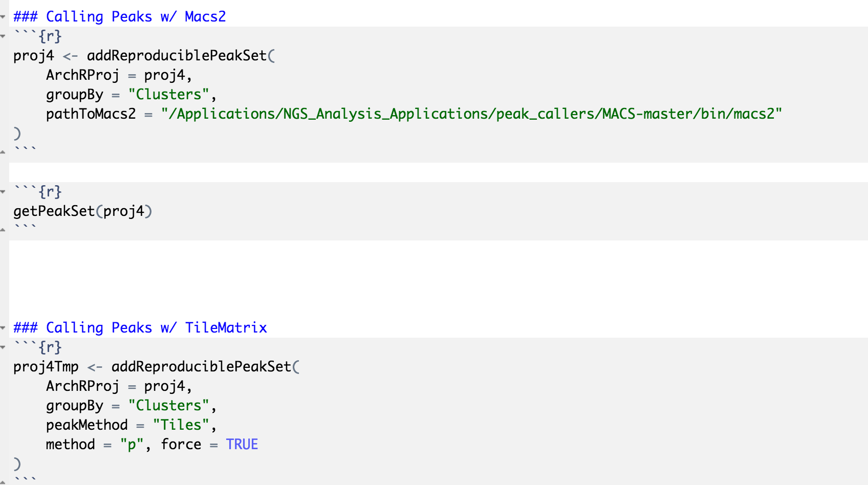Collapse the 'Calling Peaks w/ TileMatrix' section fold arrow

pyautogui.click(x=3, y=328)
